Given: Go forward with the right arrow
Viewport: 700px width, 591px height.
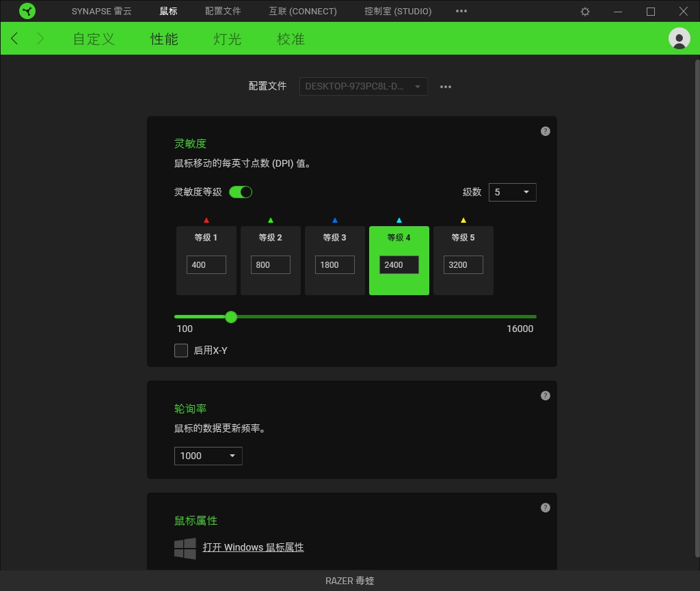Looking at the screenshot, I should click(40, 38).
